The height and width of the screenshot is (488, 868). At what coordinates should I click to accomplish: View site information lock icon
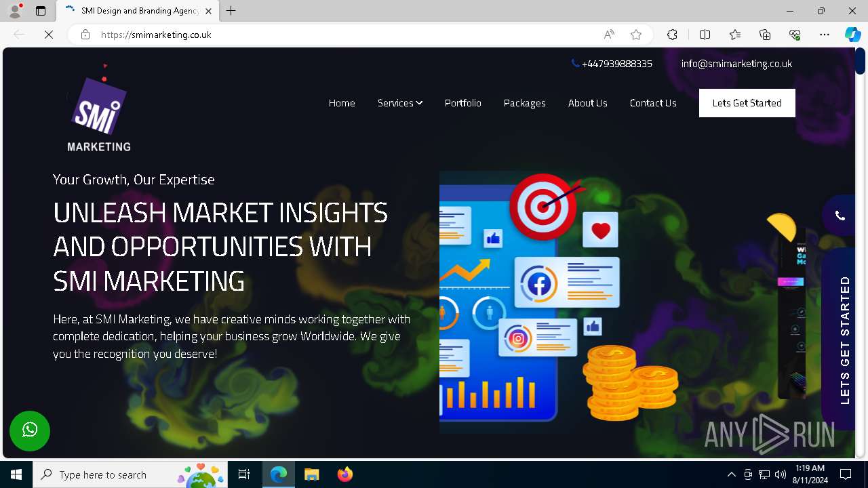85,35
